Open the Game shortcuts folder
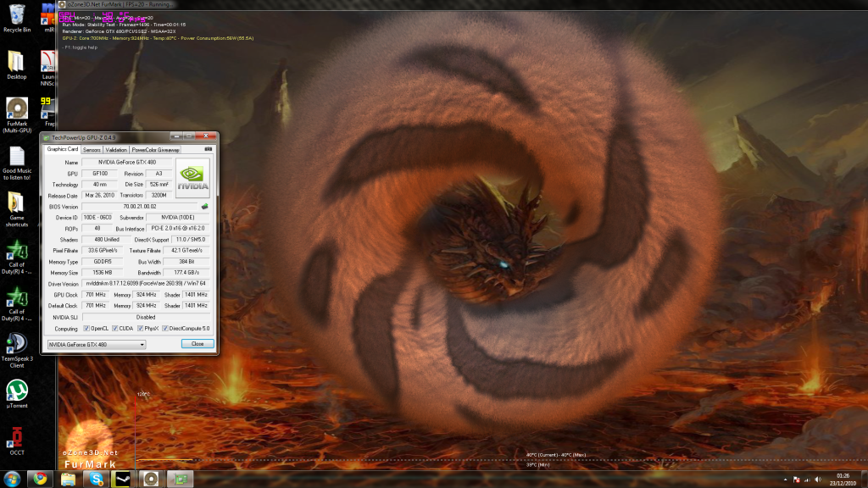The width and height of the screenshot is (868, 488). click(x=17, y=210)
